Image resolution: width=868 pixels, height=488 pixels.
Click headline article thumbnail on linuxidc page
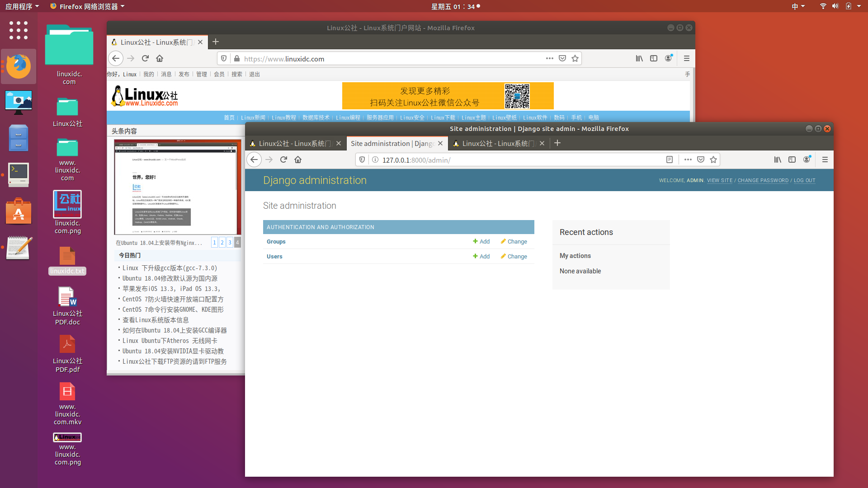(178, 187)
